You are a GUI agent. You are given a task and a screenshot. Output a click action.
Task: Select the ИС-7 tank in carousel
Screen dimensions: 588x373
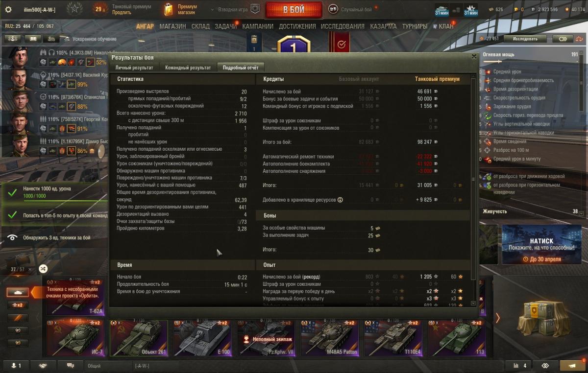[x=75, y=338]
